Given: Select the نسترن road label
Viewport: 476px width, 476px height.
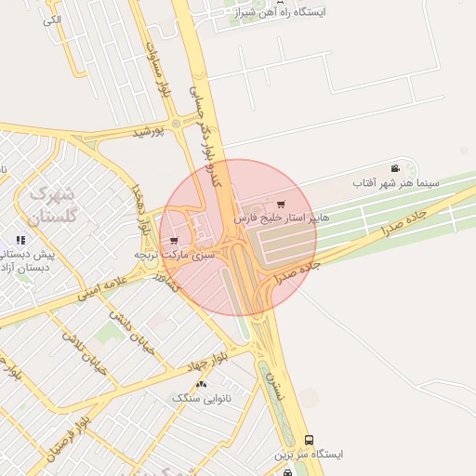Looking at the screenshot, I should pyautogui.click(x=274, y=387).
